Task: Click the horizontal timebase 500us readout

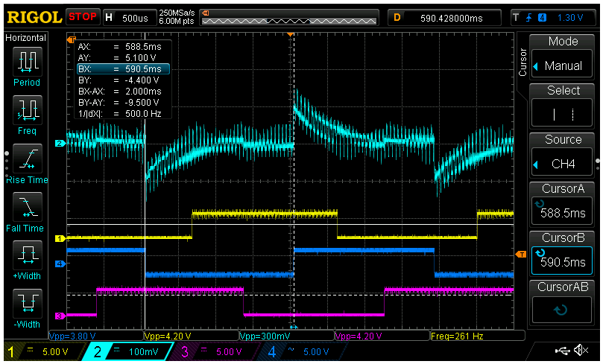Action: coord(135,18)
